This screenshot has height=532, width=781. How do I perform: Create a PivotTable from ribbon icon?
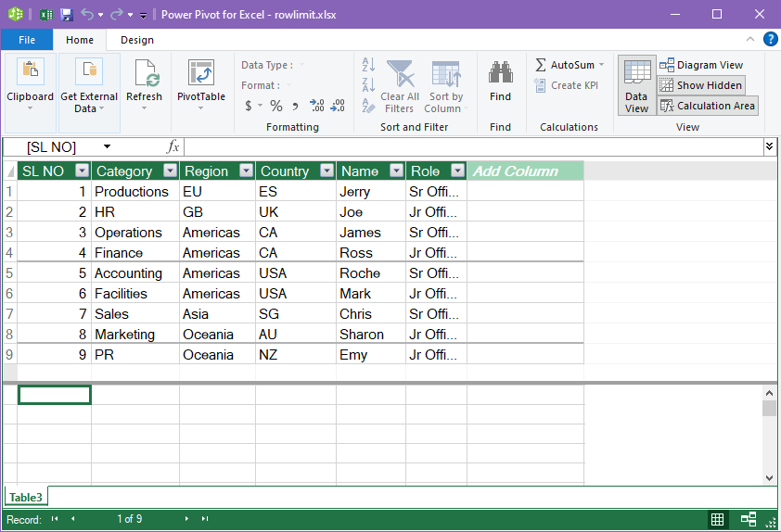tap(201, 72)
